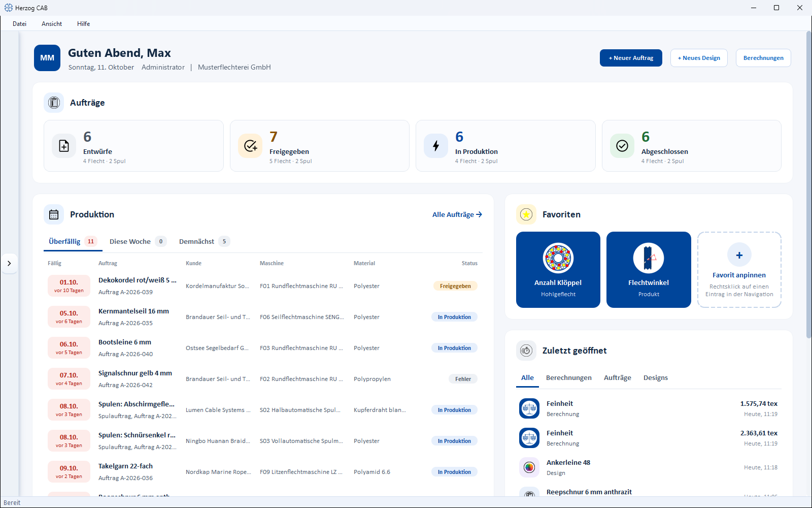Click the Neues Design button
This screenshot has height=508, width=812.
coord(699,58)
